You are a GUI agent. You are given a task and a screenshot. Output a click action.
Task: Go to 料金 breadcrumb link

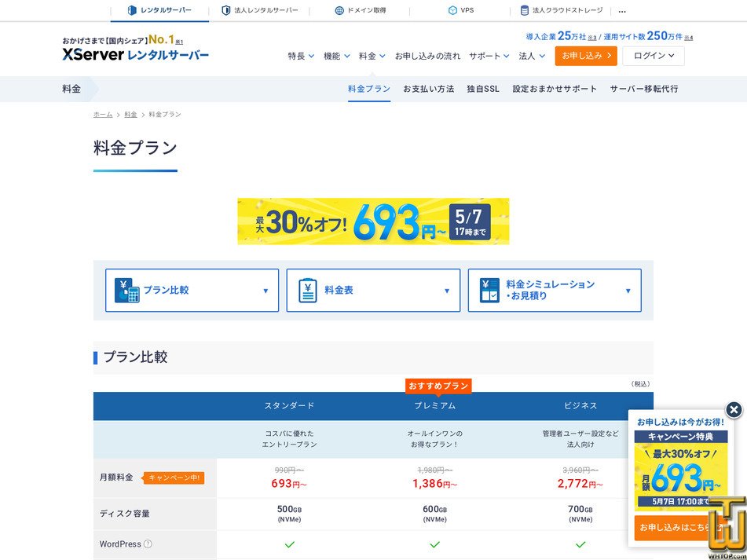[x=130, y=115]
